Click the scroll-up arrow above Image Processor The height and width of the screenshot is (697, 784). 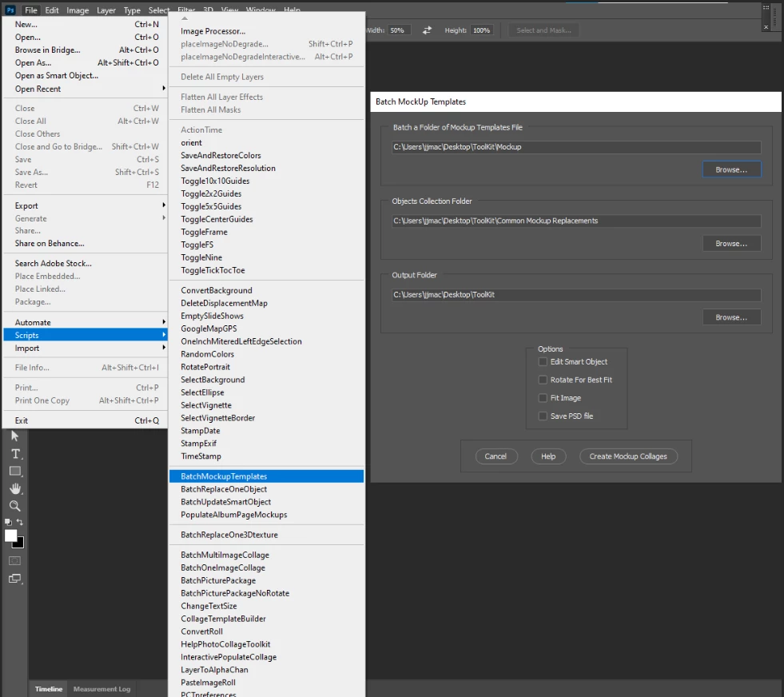click(x=185, y=18)
